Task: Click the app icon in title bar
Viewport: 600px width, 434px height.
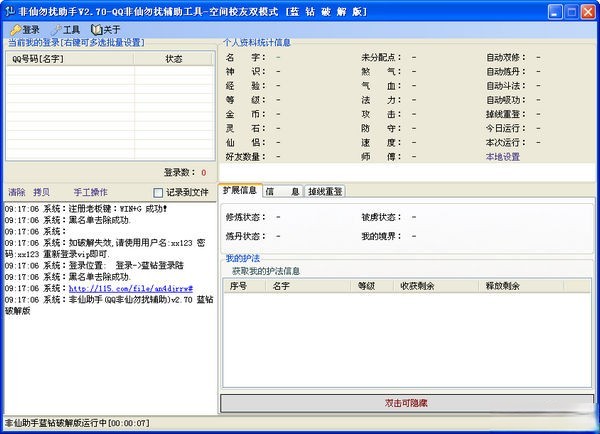Action: (10, 11)
